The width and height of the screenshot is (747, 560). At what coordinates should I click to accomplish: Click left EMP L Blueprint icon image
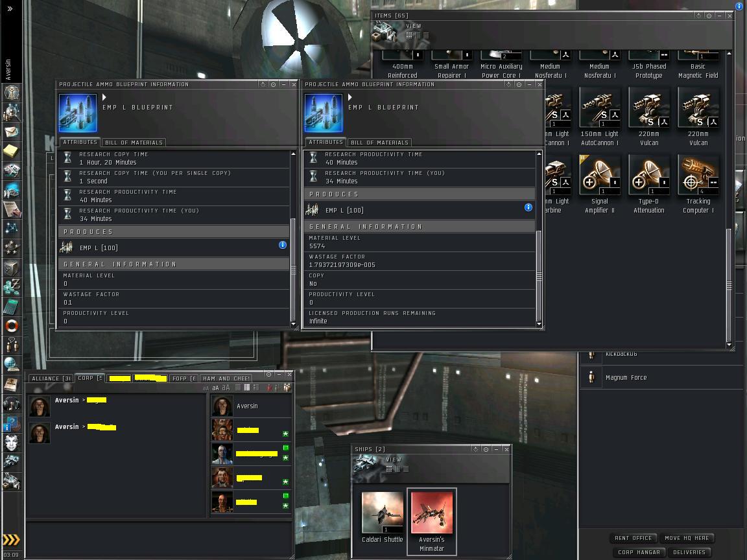tap(78, 112)
